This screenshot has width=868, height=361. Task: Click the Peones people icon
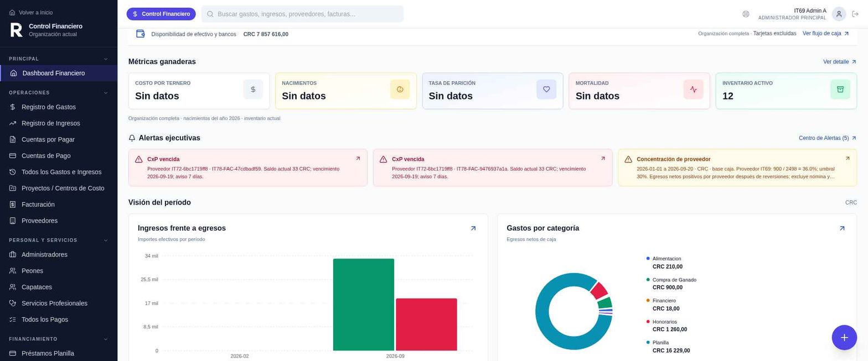click(13, 271)
